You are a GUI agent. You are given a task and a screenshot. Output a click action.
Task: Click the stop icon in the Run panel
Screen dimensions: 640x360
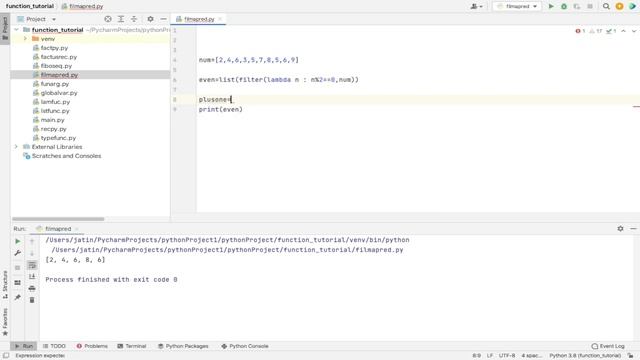pyautogui.click(x=18, y=268)
